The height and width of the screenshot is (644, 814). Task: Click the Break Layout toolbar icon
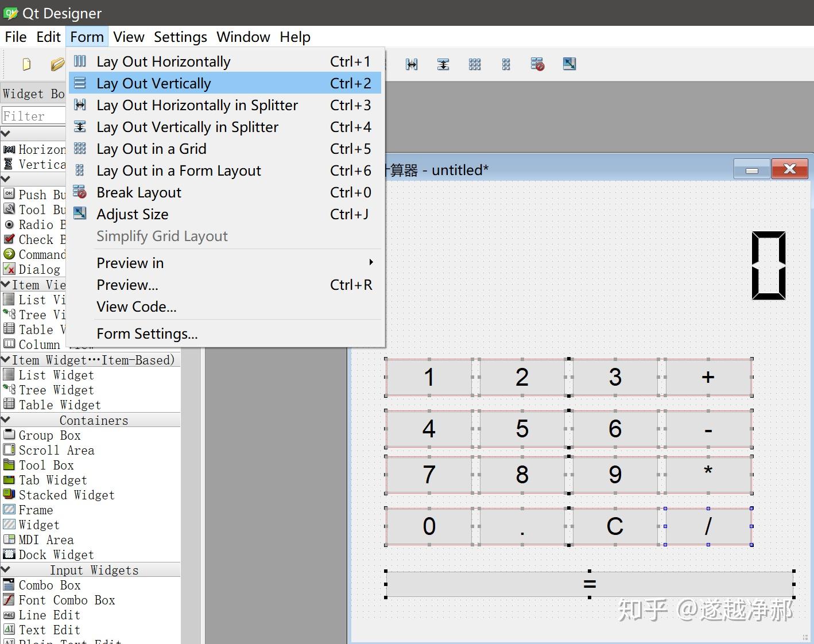[537, 64]
